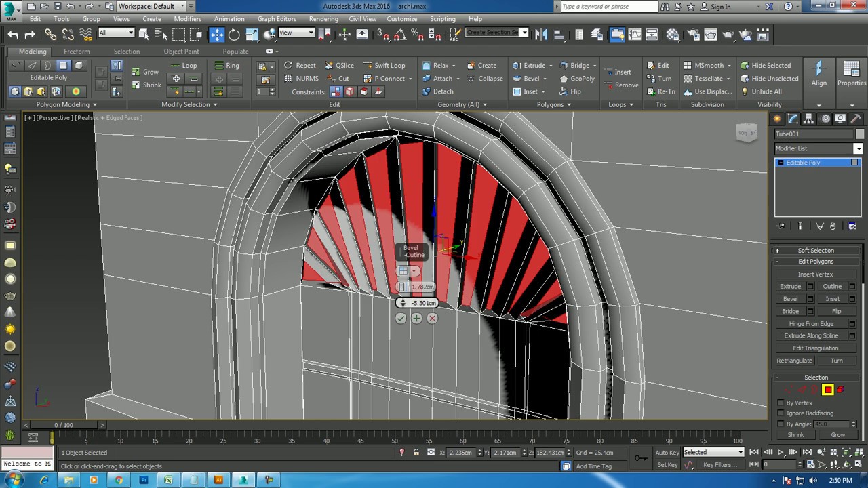
Task: Click the ViewCube in viewport
Action: [x=747, y=133]
